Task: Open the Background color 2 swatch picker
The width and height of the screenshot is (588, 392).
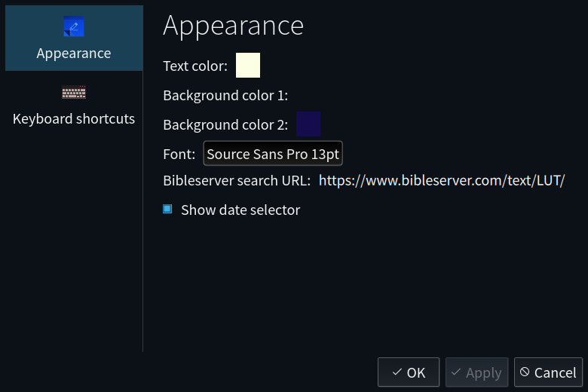Action: pyautogui.click(x=308, y=124)
